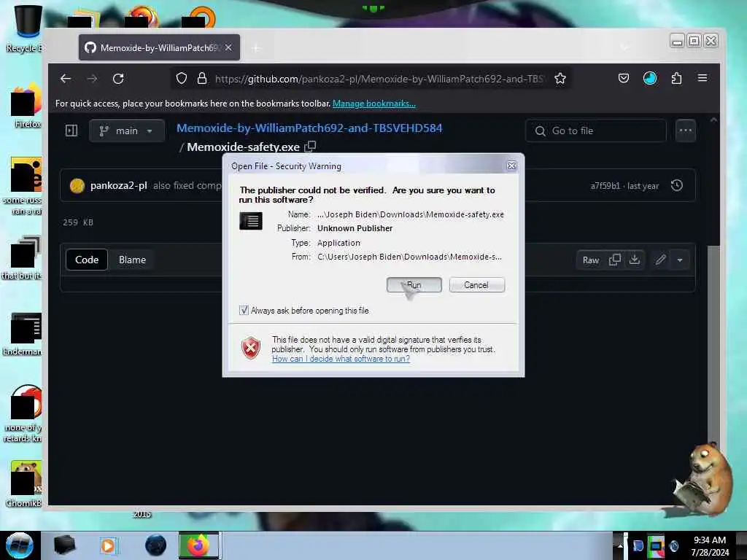Open the dark globe taskbar icon
This screenshot has width=747, height=560.
156,545
